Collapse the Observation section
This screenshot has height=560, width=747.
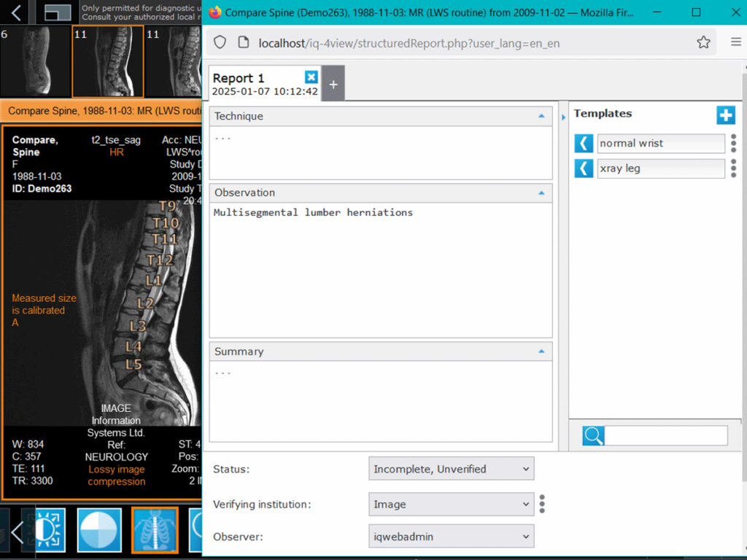(x=541, y=192)
